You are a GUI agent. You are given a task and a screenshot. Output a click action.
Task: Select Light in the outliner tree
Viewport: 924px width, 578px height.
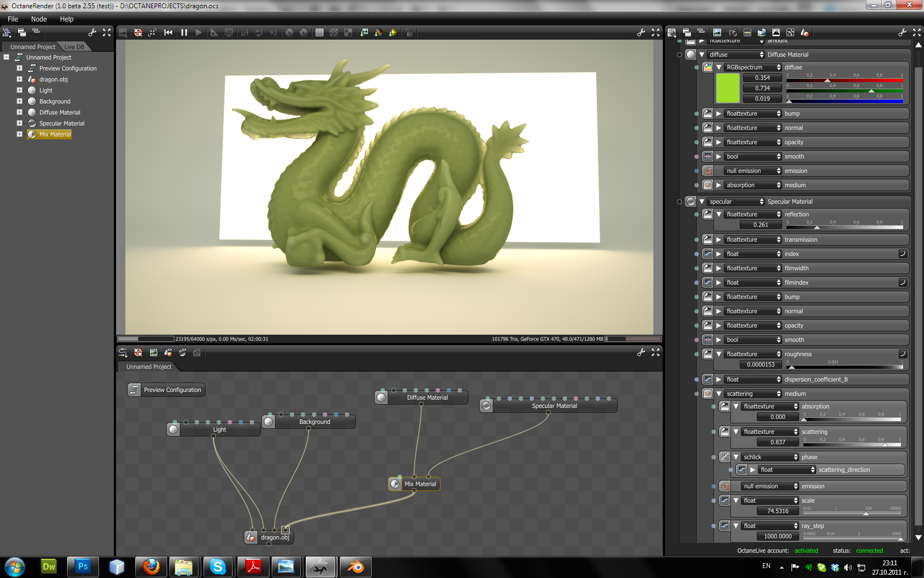coord(46,90)
